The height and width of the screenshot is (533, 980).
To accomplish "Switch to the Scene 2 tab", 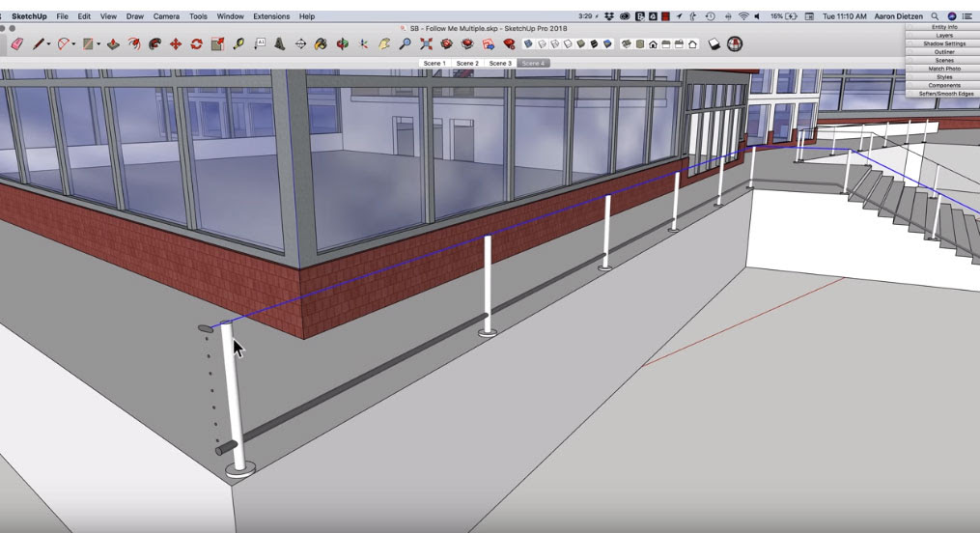I will click(x=467, y=63).
